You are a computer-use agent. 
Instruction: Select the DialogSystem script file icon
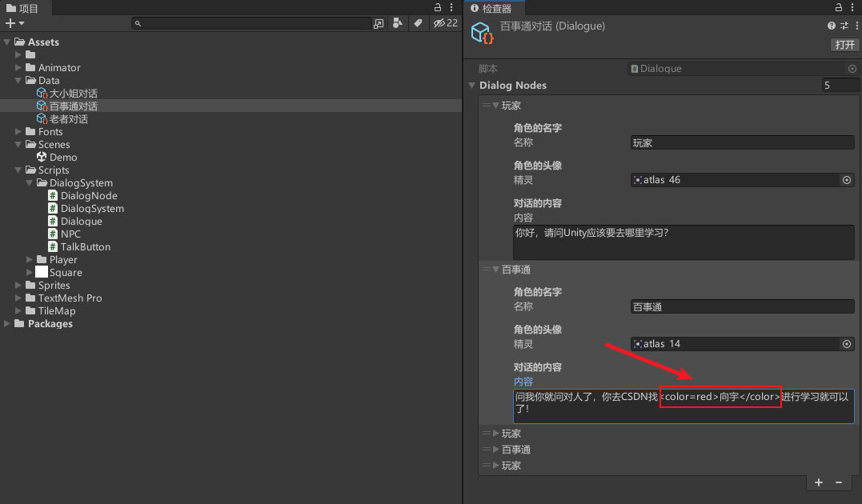click(53, 208)
